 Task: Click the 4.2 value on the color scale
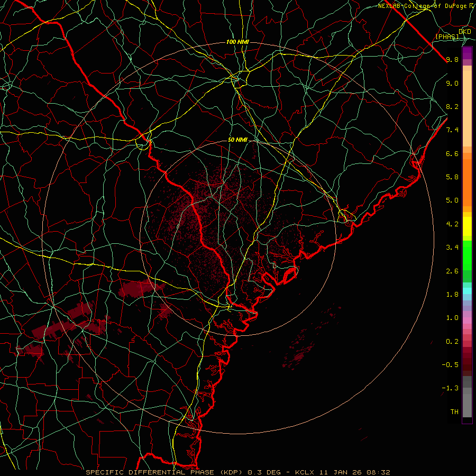click(x=452, y=224)
